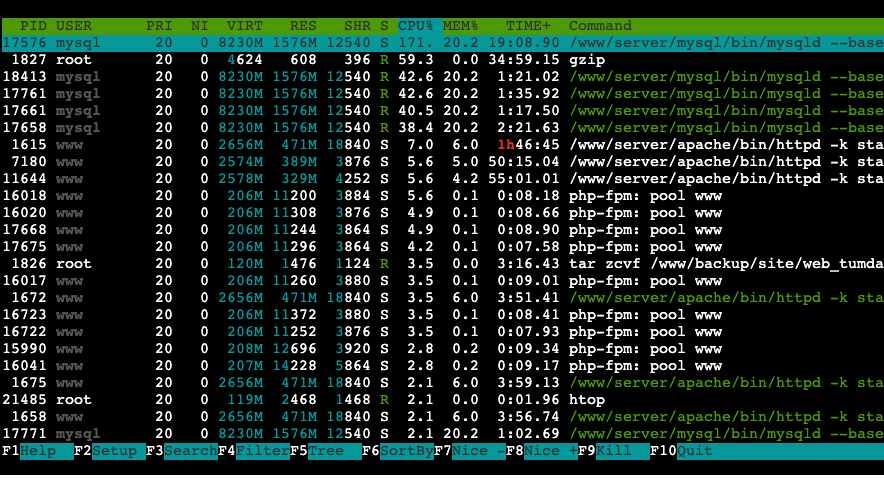Open F2 Setup in the bottom bar

[x=110, y=451]
